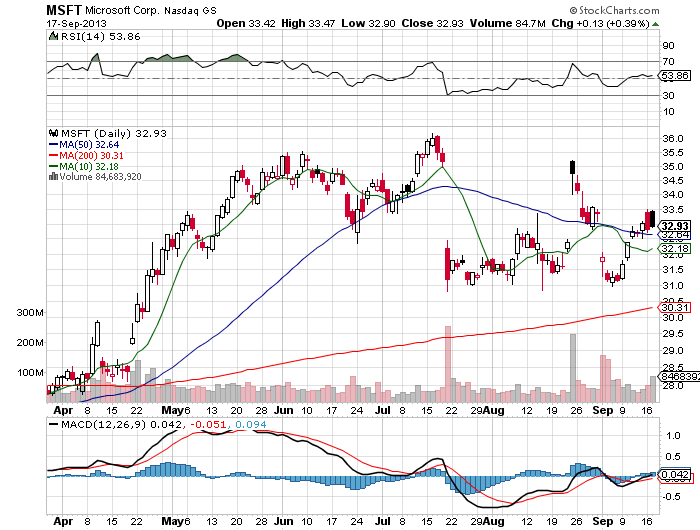Click the 'Close 32.93' header value

pos(432,23)
